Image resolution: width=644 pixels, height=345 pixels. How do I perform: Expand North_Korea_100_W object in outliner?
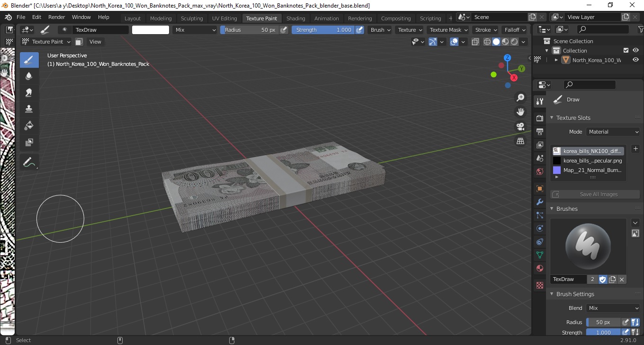coord(556,60)
